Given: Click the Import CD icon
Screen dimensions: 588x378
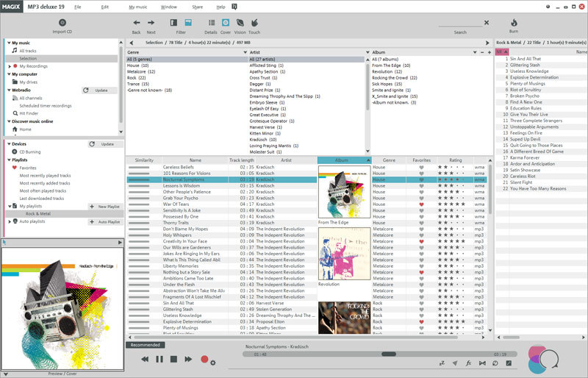Looking at the screenshot, I should click(62, 23).
